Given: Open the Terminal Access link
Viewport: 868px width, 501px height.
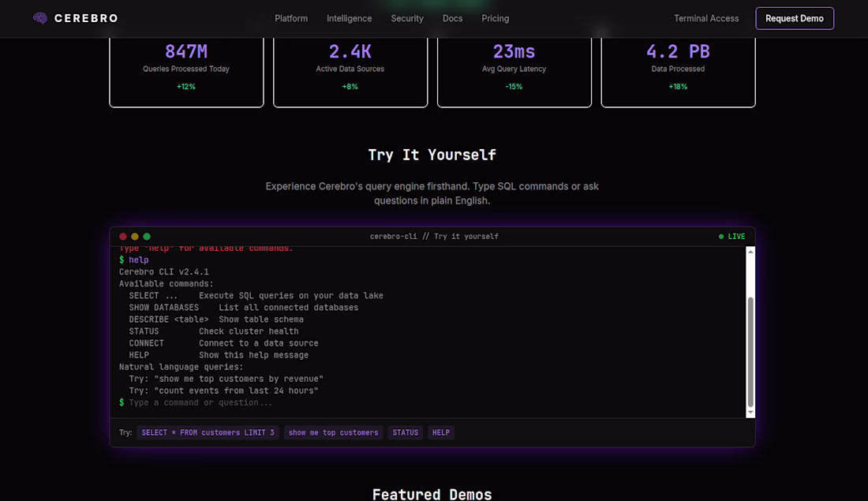Looking at the screenshot, I should [x=706, y=18].
